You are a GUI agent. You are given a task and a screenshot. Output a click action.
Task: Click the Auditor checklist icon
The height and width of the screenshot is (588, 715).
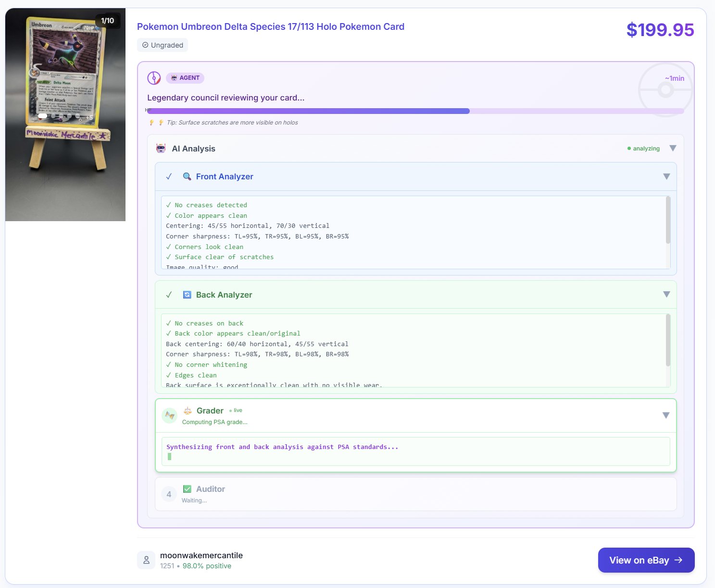point(187,488)
